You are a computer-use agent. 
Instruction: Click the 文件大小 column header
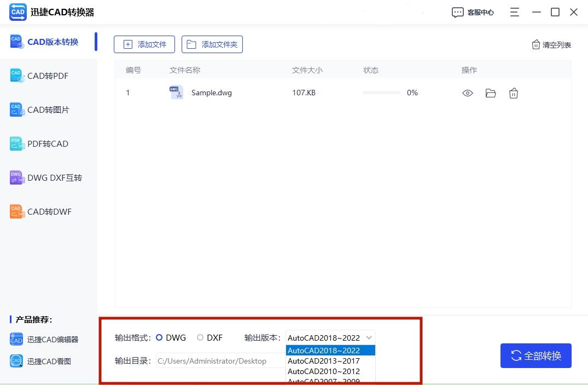point(307,70)
